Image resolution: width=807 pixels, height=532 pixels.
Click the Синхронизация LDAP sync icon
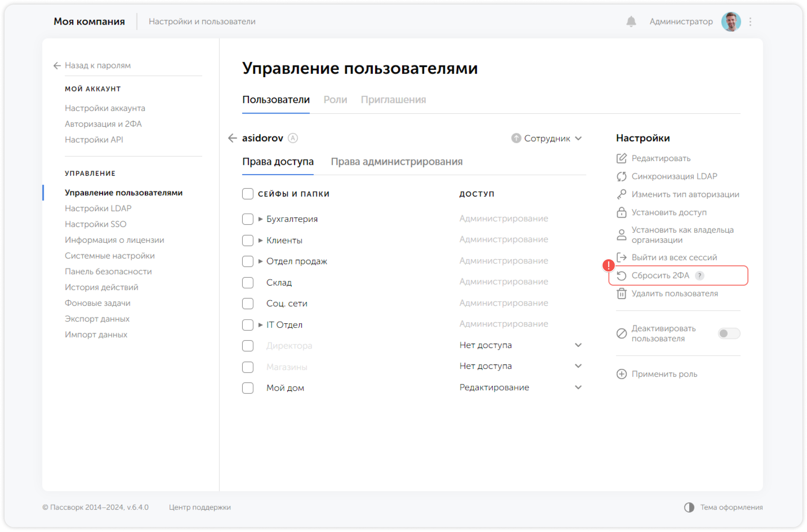coord(622,176)
